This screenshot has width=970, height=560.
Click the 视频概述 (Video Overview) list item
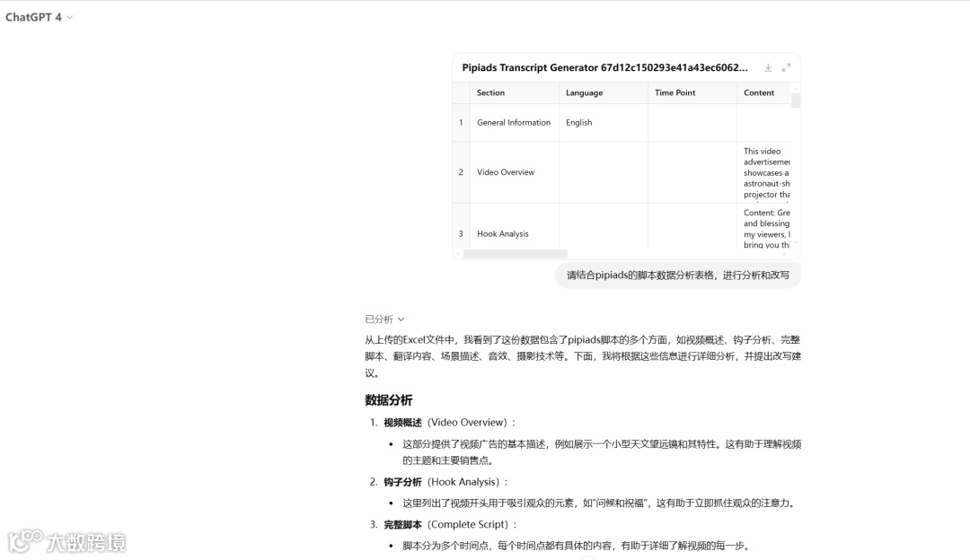450,423
